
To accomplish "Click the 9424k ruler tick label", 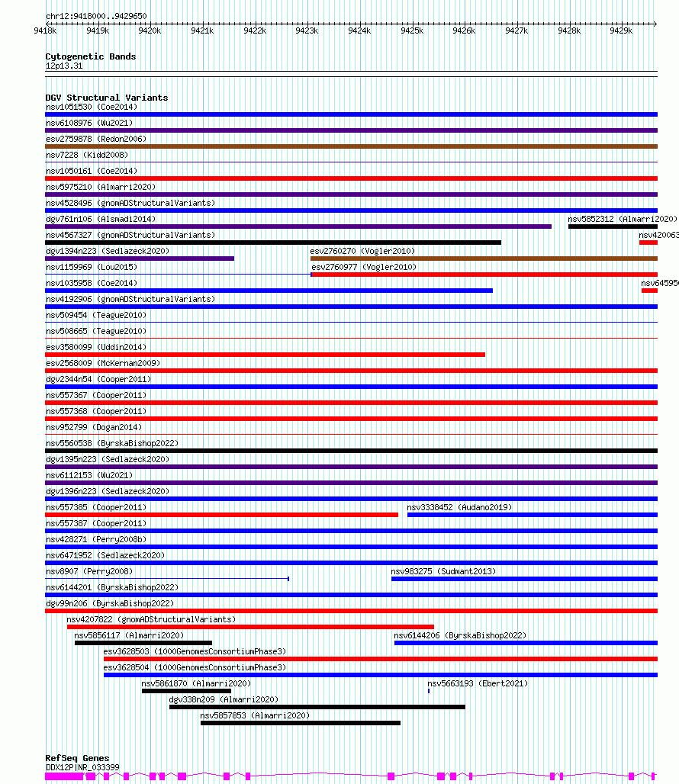I will (x=359, y=31).
